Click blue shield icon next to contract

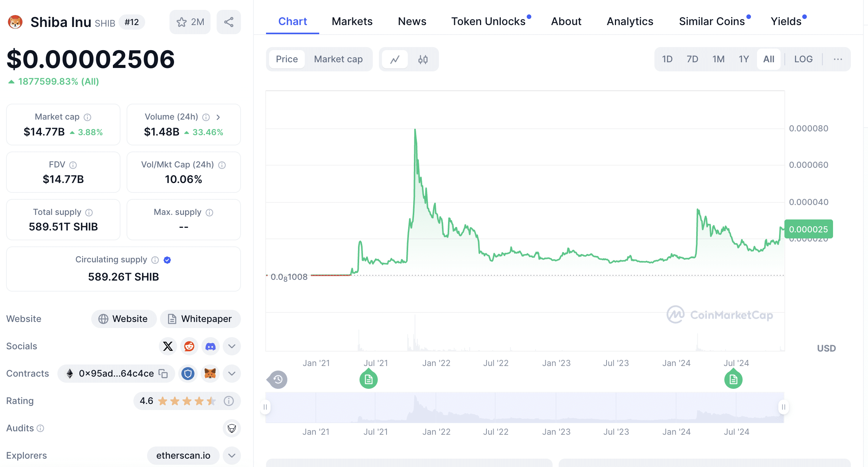coord(188,374)
